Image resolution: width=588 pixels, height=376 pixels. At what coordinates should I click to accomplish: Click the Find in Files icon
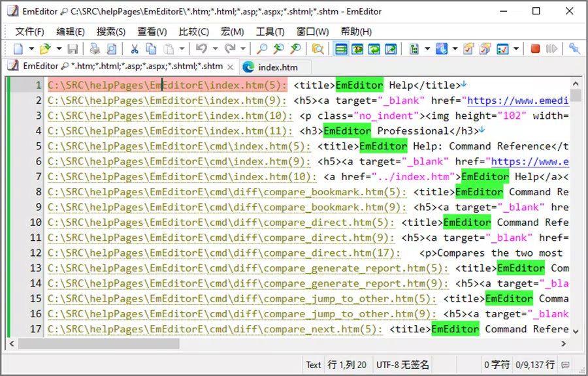tap(318, 49)
